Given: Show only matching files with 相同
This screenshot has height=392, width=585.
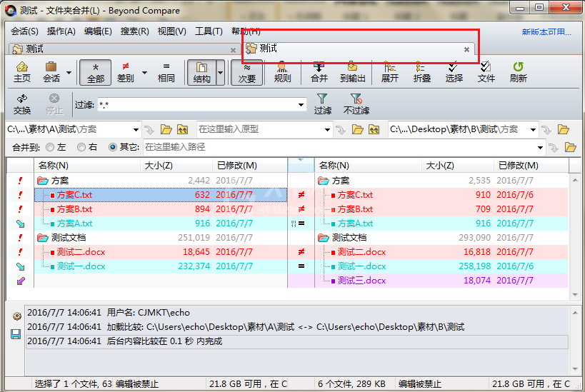Looking at the screenshot, I should 166,72.
